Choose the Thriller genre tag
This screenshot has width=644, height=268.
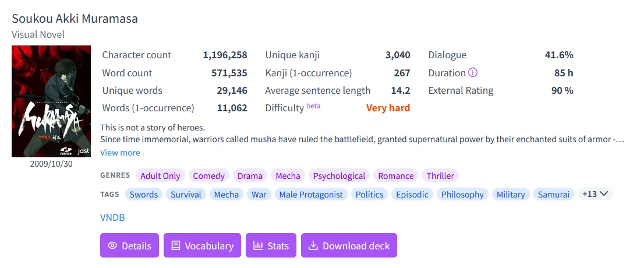(440, 176)
